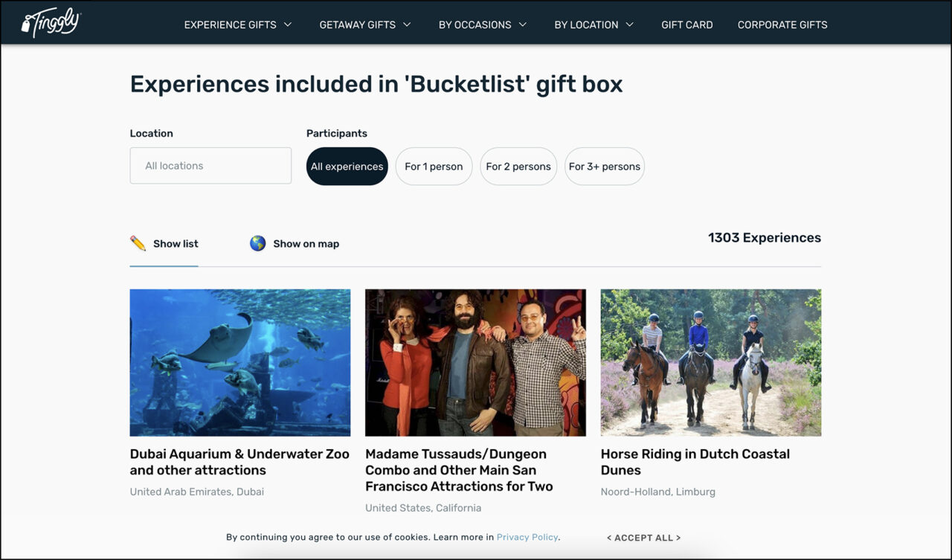The image size is (952, 560).
Task: Expand the By Occasions dropdown
Action: click(x=482, y=24)
